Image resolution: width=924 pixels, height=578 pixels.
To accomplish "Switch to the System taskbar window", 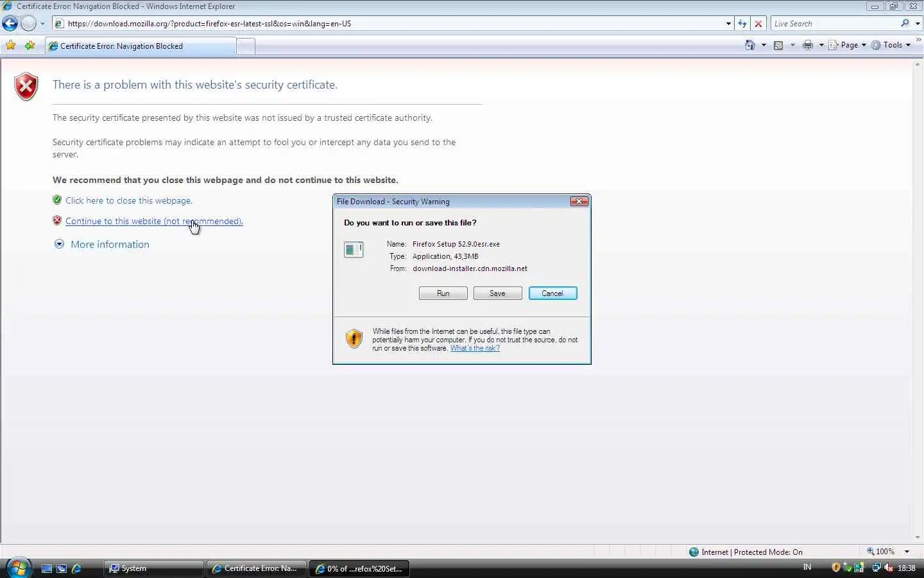I will point(154,568).
